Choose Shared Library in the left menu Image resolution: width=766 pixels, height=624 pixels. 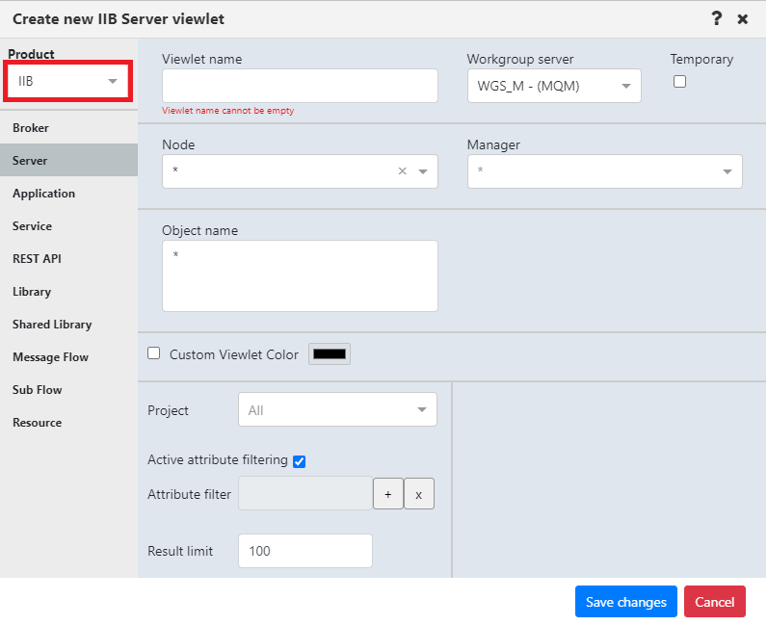[x=69, y=324]
